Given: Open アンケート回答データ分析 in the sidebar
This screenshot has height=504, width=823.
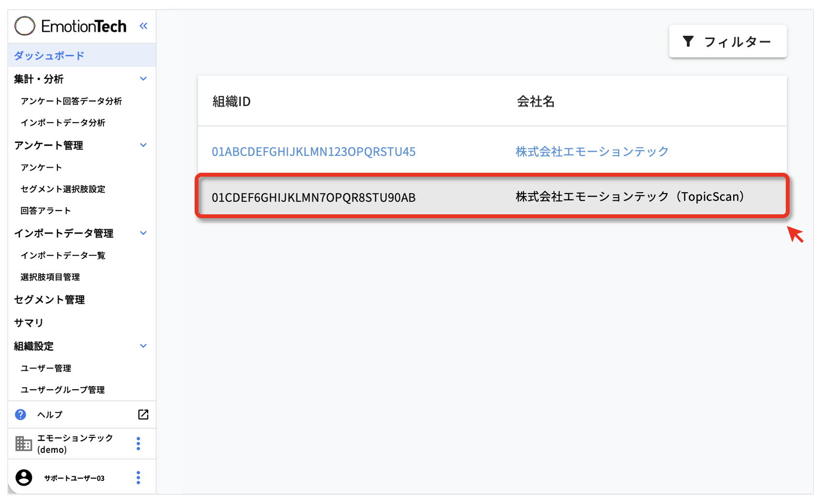Looking at the screenshot, I should (71, 101).
